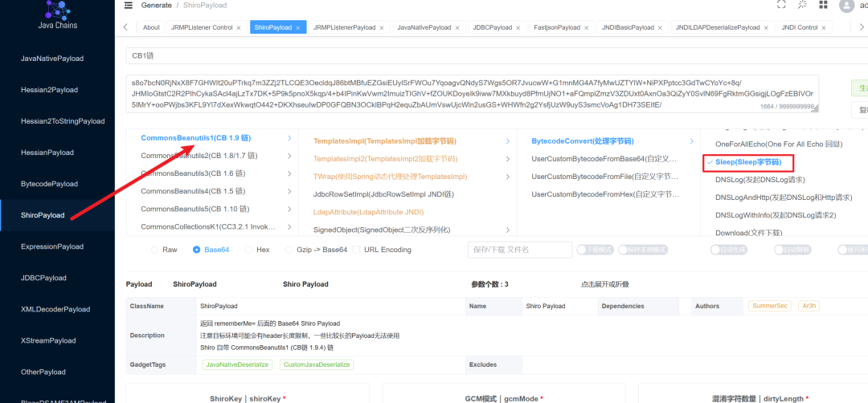Viewport: 868px width, 403px height.
Task: Switch to the About tab
Action: pyautogui.click(x=151, y=27)
